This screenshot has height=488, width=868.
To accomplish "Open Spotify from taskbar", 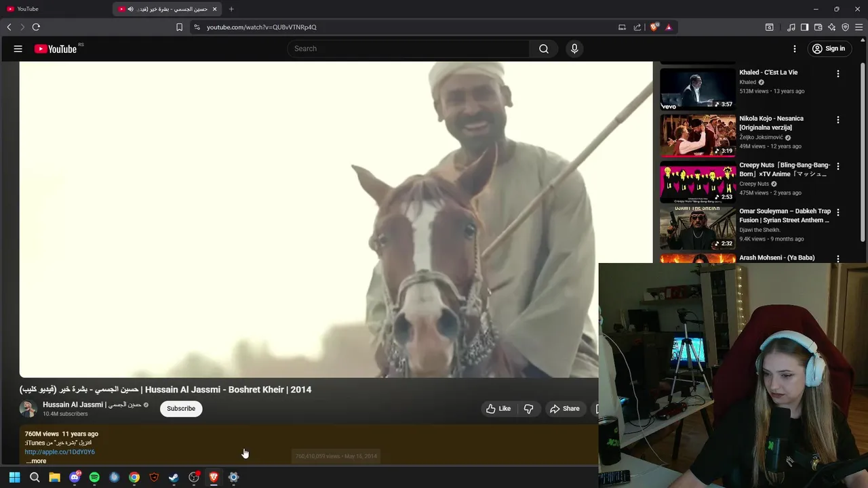I will point(94,477).
